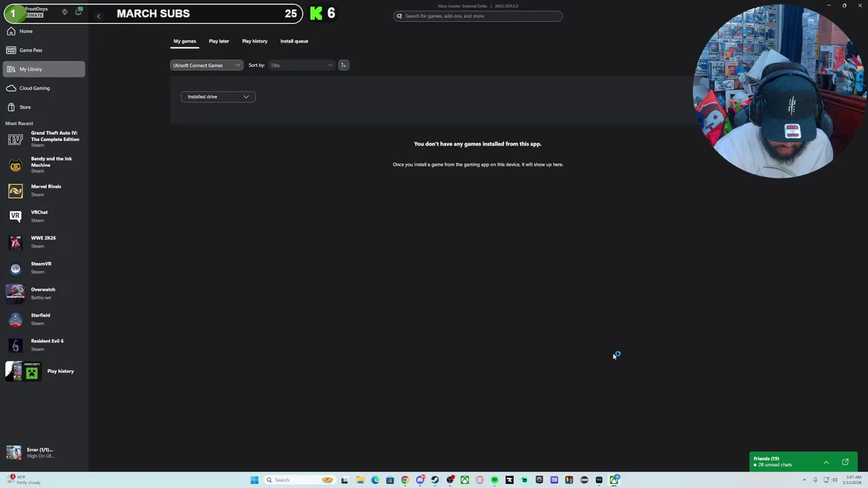Screen dimensions: 868x488
Task: Open SteamVR from Most Recent
Action: (x=43, y=268)
